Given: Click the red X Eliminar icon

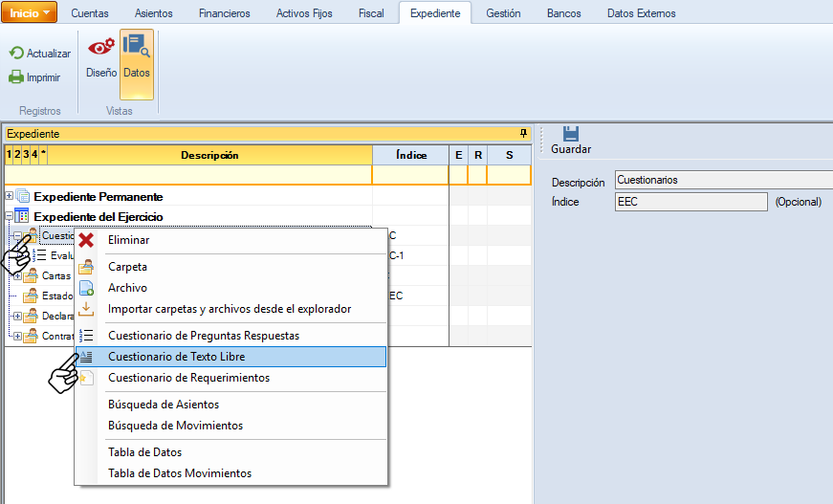Looking at the screenshot, I should [86, 240].
